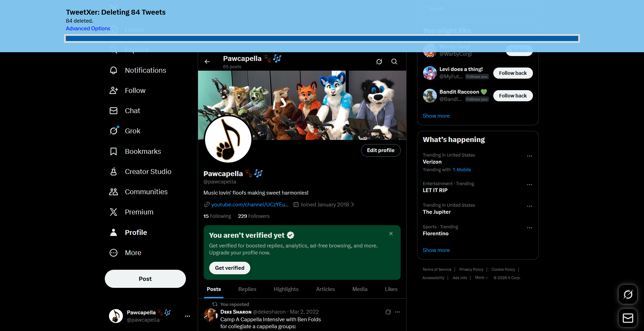
Task: Open options menu for Verizon trend
Action: [x=529, y=156]
